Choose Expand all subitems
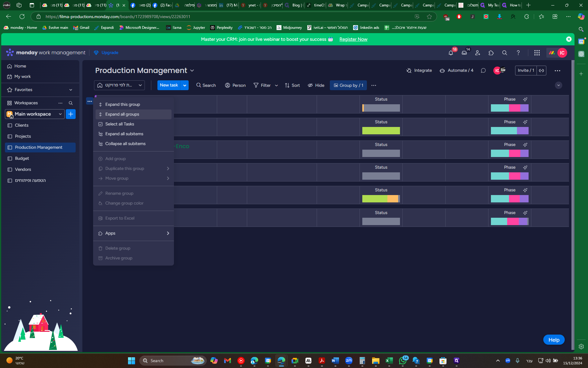Viewport: 588px width, 368px height. 134,134
